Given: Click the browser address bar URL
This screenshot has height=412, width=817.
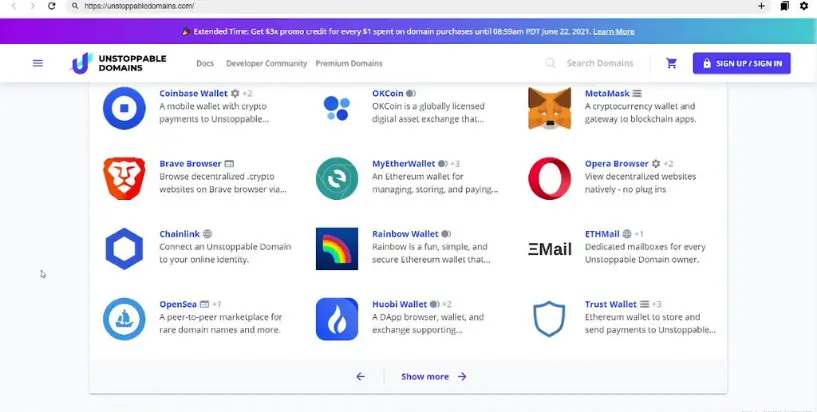Looking at the screenshot, I should coord(139,6).
